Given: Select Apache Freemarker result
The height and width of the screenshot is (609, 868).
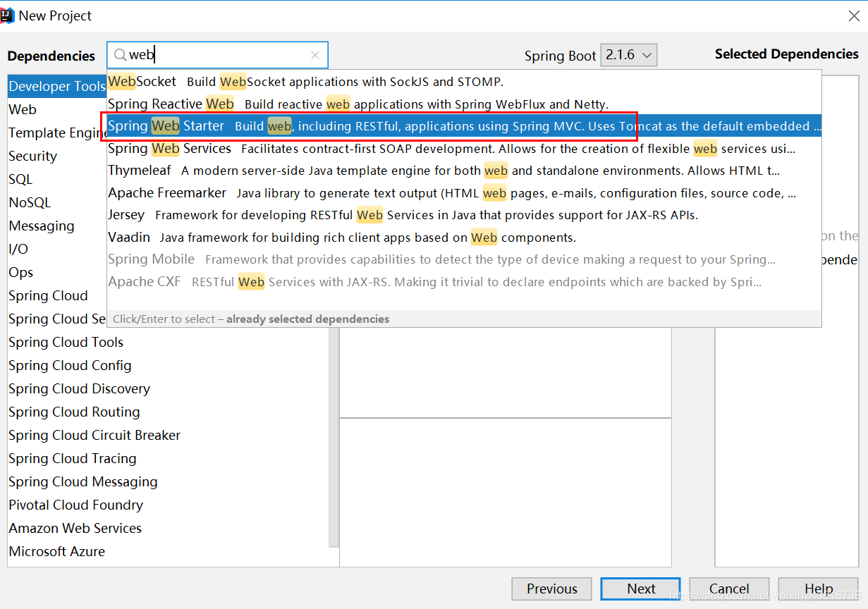Looking at the screenshot, I should point(464,193).
